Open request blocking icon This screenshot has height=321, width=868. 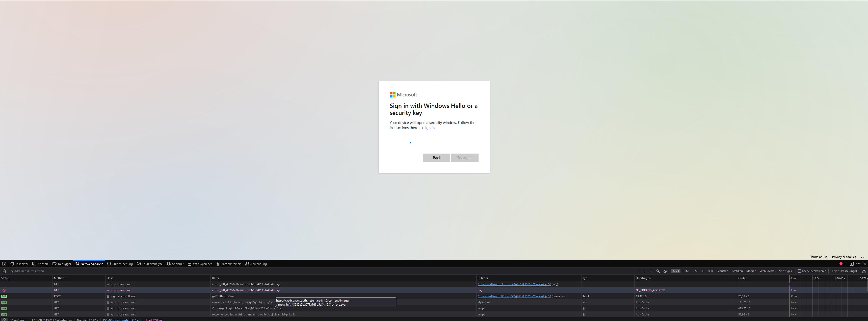(x=665, y=271)
